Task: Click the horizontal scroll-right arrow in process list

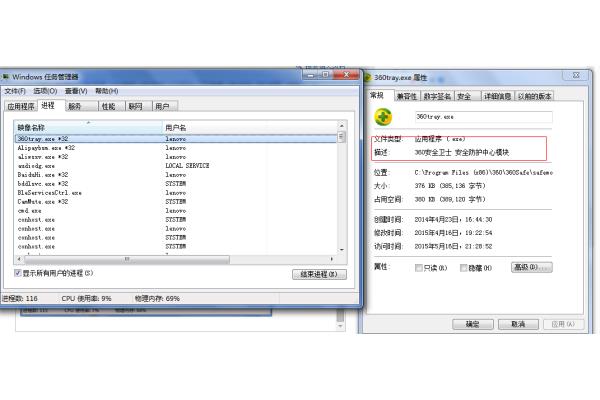Action: click(332, 259)
